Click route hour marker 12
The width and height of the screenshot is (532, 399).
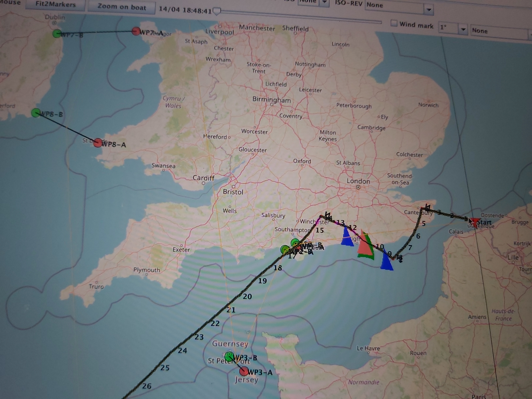353,227
